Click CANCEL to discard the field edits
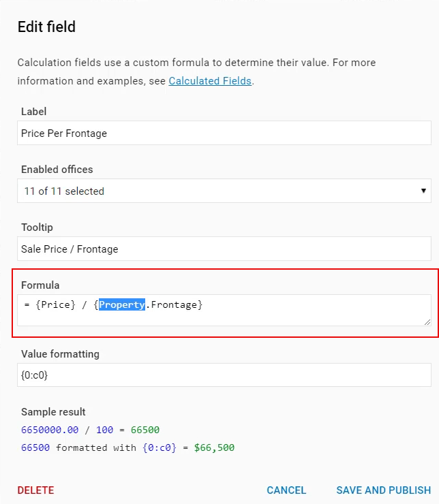Screen dimensions: 439x504 point(286,490)
